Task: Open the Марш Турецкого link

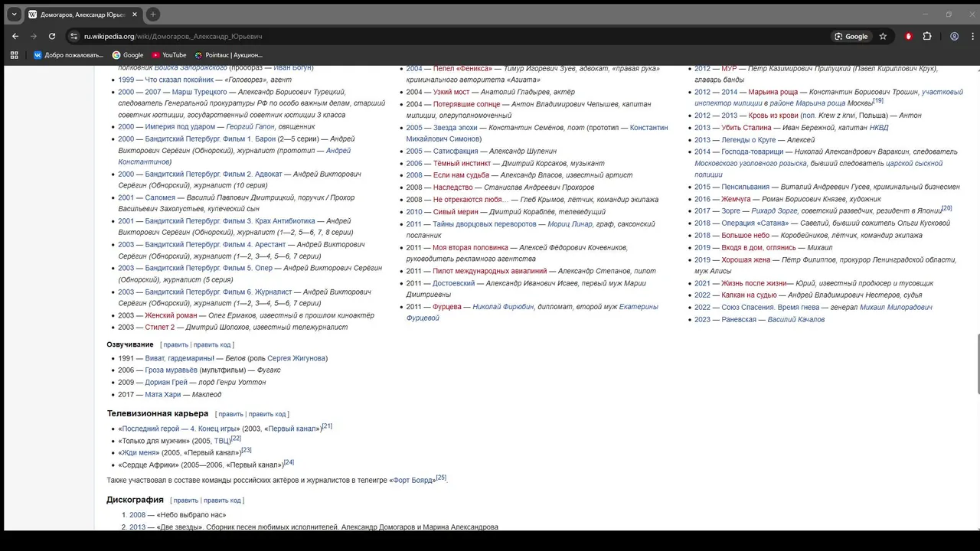Action: [200, 92]
